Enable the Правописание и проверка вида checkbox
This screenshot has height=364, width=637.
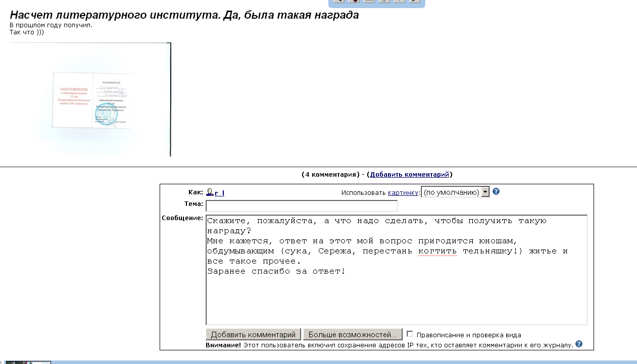pos(410,334)
